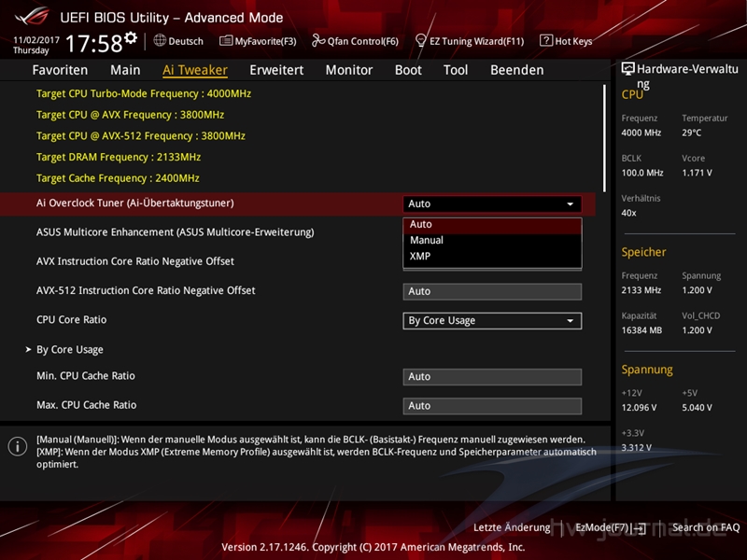This screenshot has height=560, width=747.
Task: Click the Spannung section heading
Action: pos(647,370)
